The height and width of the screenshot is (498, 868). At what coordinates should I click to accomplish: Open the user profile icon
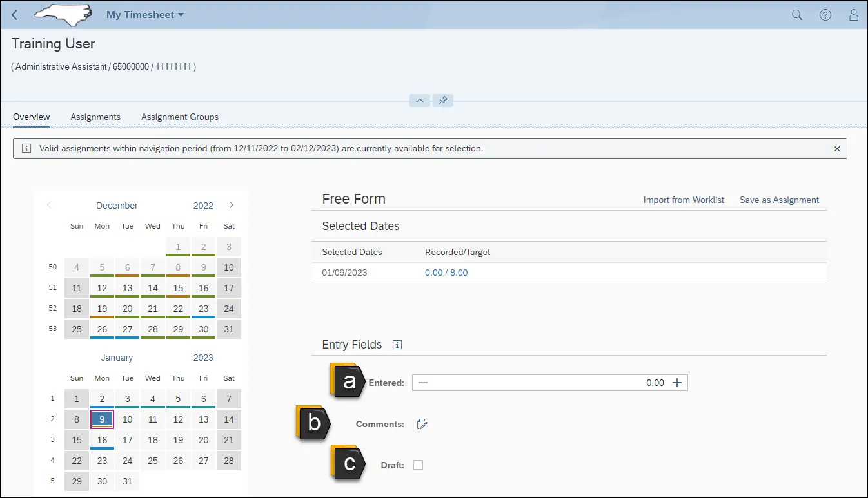[x=854, y=15]
